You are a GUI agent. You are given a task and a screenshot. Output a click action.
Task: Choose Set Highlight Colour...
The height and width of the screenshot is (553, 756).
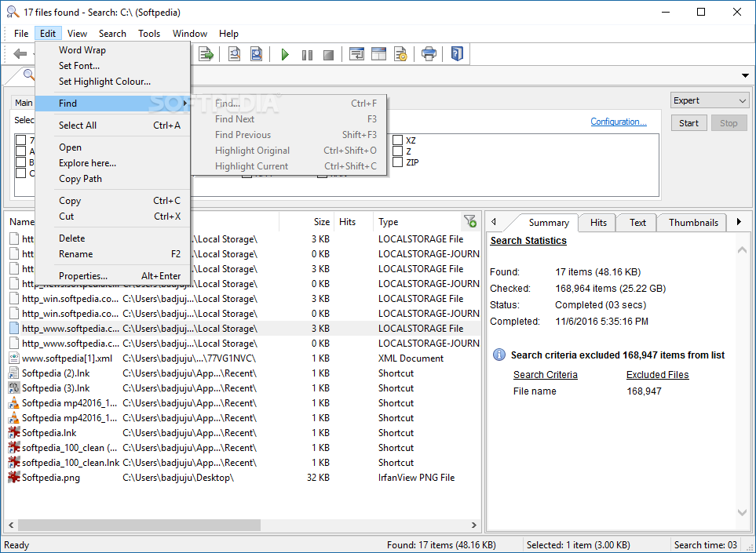coord(112,82)
